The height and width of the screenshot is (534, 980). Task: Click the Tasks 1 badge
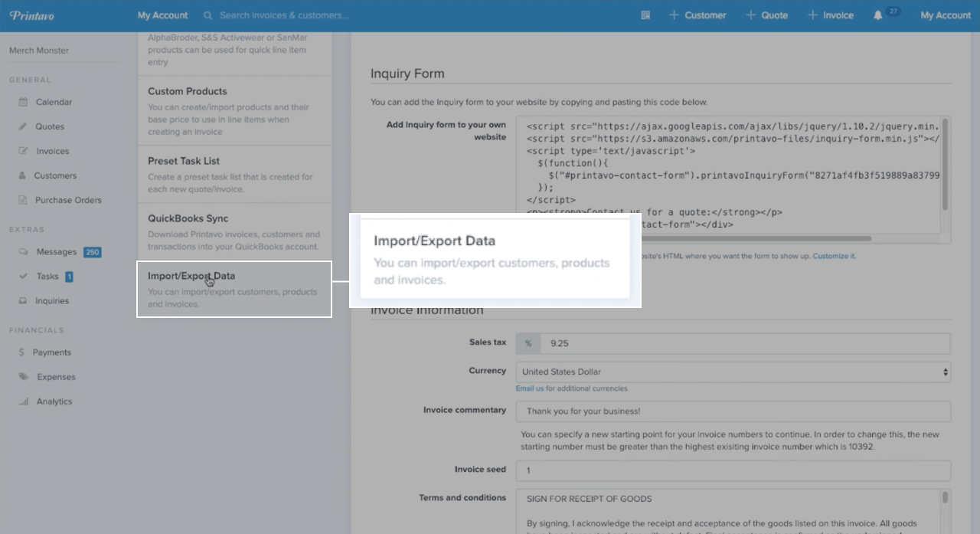click(x=69, y=277)
